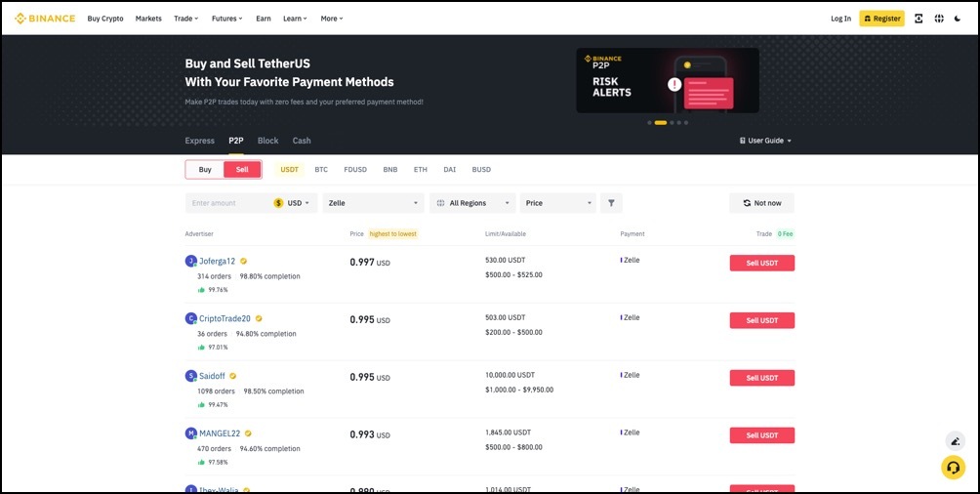The image size is (980, 494).
Task: Select the BNB coin tab
Action: click(390, 170)
